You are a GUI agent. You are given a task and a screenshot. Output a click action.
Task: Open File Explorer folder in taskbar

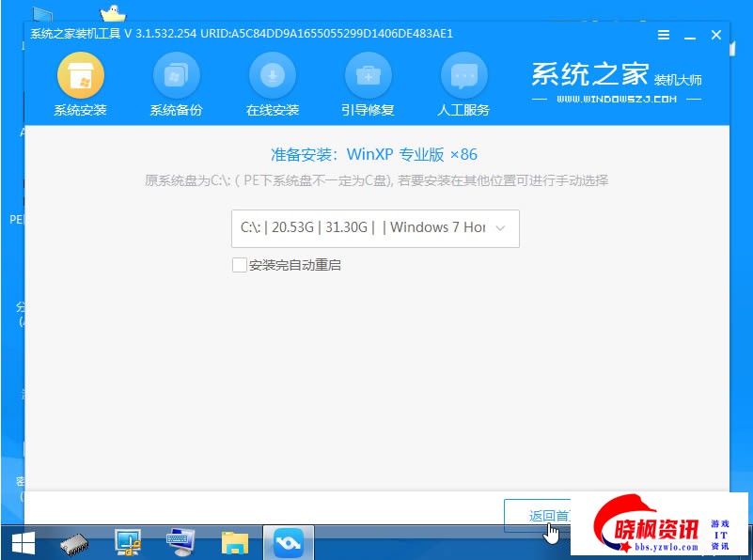pyautogui.click(x=234, y=542)
